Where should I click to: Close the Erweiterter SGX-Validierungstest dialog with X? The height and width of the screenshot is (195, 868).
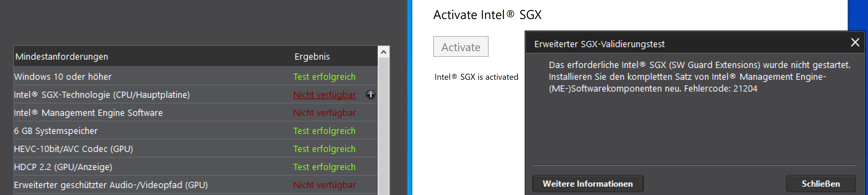(855, 43)
